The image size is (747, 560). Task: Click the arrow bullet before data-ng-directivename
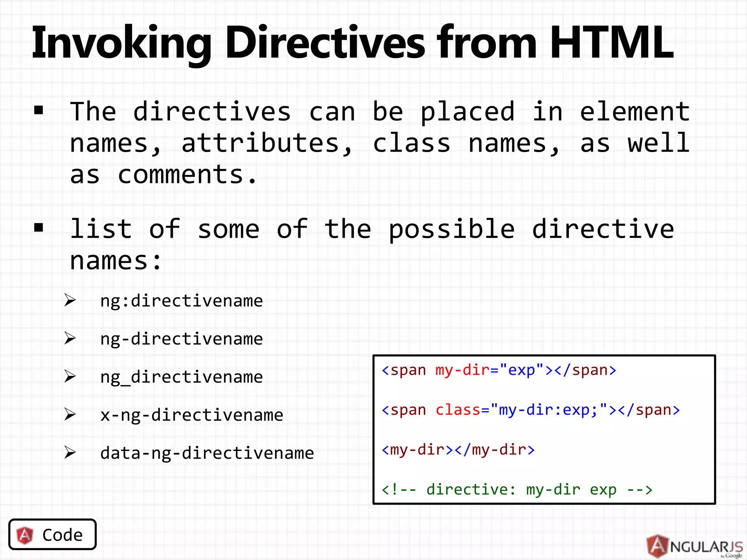[70, 452]
